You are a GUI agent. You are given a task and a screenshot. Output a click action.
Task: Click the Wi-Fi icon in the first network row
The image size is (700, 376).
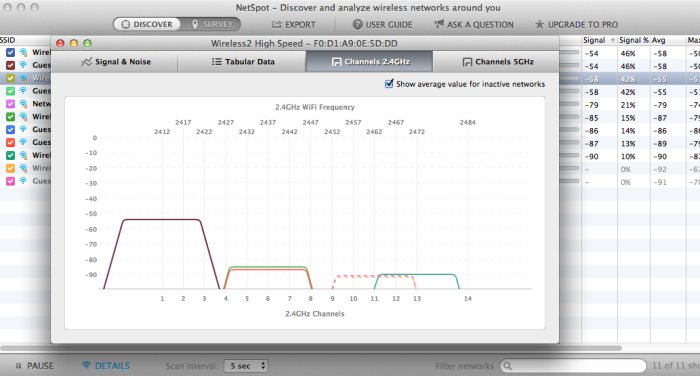pyautogui.click(x=23, y=52)
